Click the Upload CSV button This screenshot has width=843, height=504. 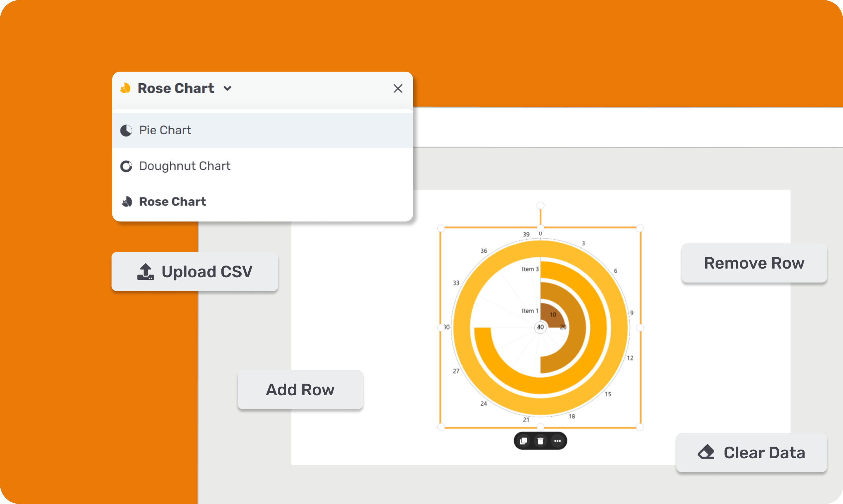(195, 271)
